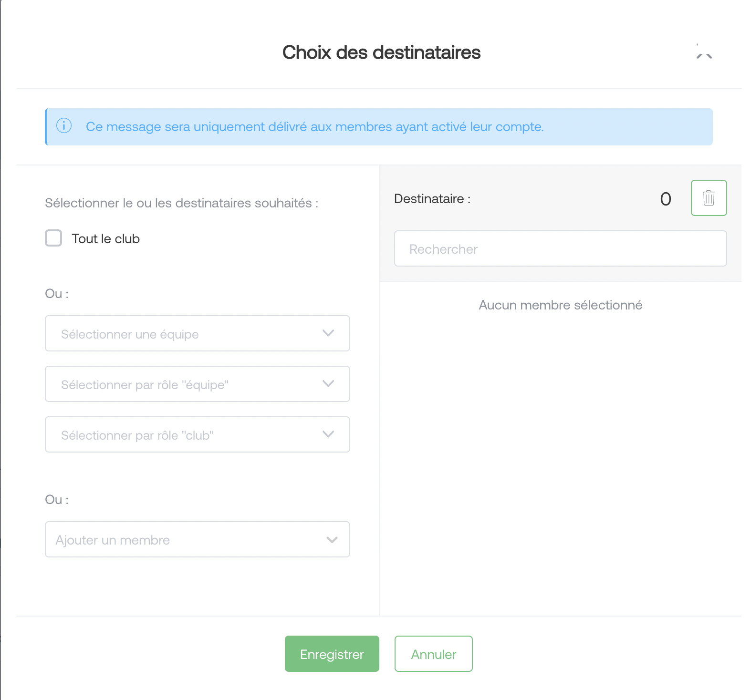This screenshot has width=751, height=700.
Task: Click the info icon in blue banner
Action: pos(64,126)
